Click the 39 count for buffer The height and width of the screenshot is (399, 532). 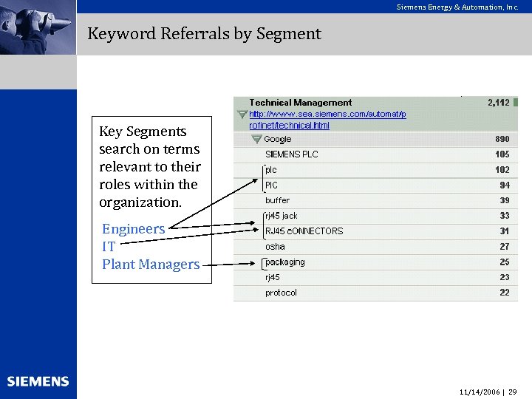505,200
